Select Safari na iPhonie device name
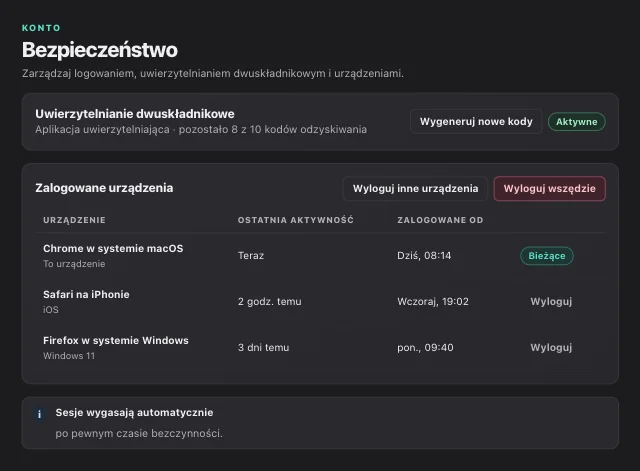 pos(86,295)
